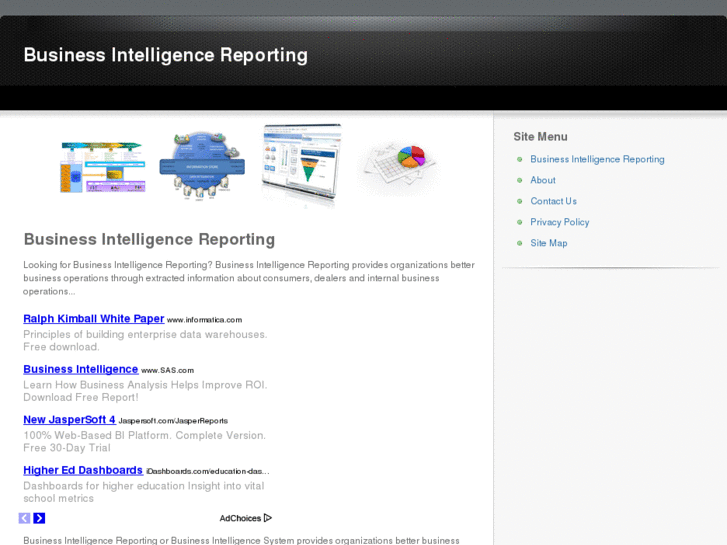Screen dimensions: 727x545
Task: Open the blue information store diagram thumbnail
Action: 202,166
